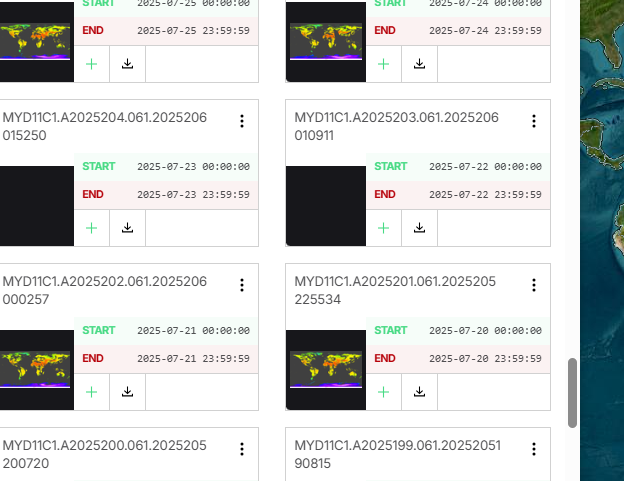
Task: Download the MYD11C1.A2025204 granule
Action: (x=127, y=228)
